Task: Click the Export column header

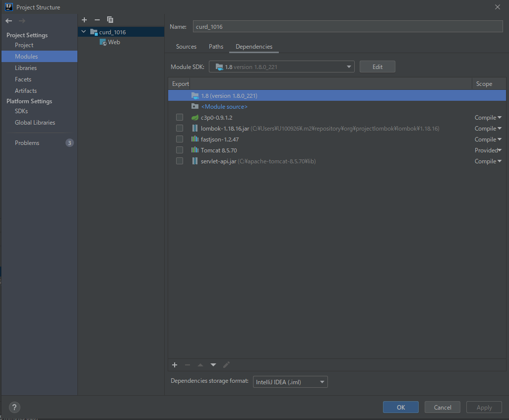Action: pyautogui.click(x=181, y=84)
